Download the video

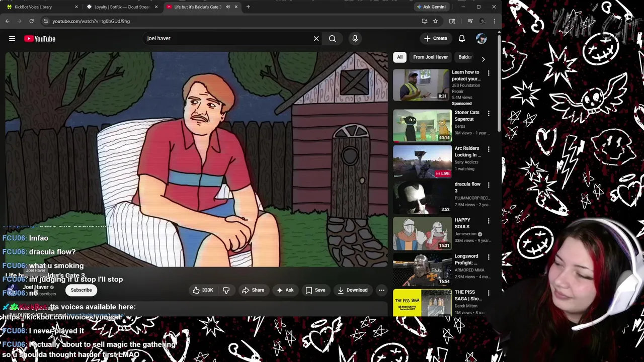tap(353, 290)
